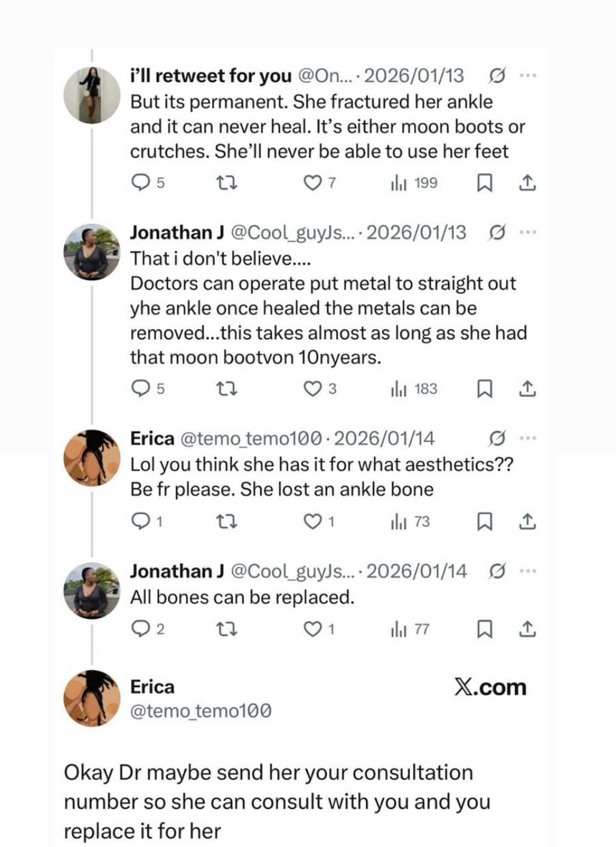This screenshot has height=847, width=616.
Task: Open the options menu on Erica's tweet
Action: click(x=529, y=438)
